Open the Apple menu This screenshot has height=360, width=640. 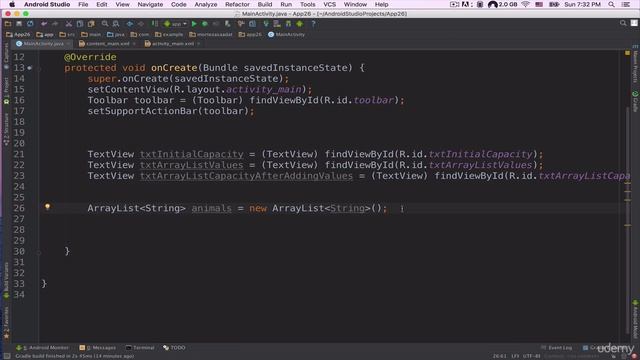pyautogui.click(x=12, y=4)
